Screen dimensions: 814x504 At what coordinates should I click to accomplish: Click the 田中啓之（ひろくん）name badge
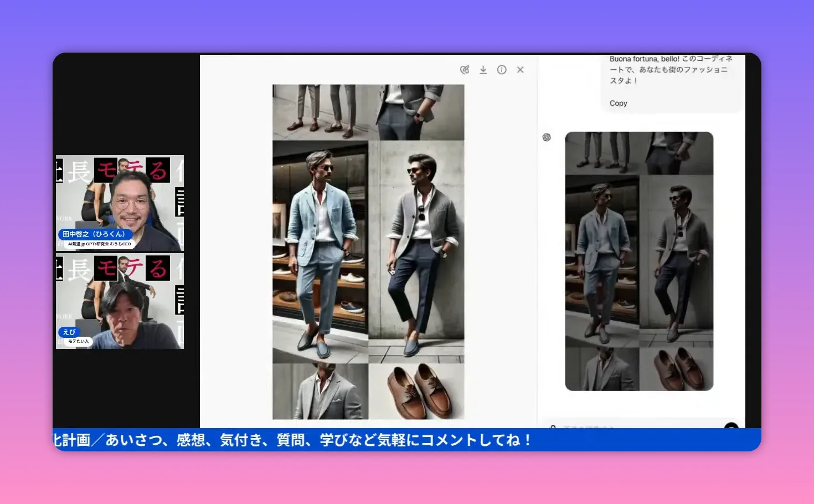(94, 234)
